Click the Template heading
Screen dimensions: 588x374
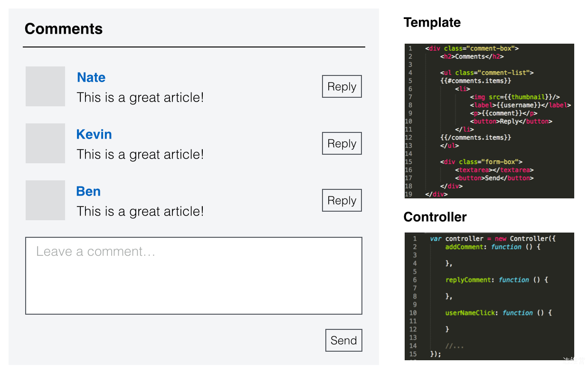click(432, 22)
